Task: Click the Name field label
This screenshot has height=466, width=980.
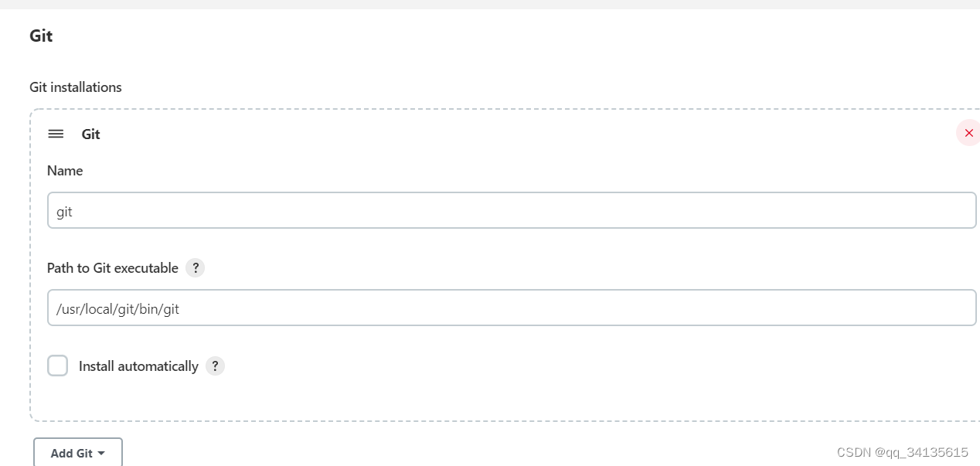Action: pyautogui.click(x=65, y=171)
